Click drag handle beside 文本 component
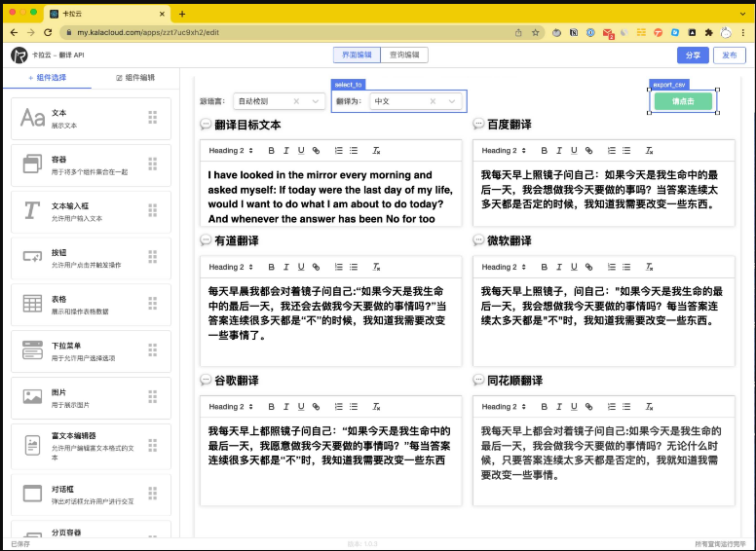The width and height of the screenshot is (756, 551). point(152,118)
